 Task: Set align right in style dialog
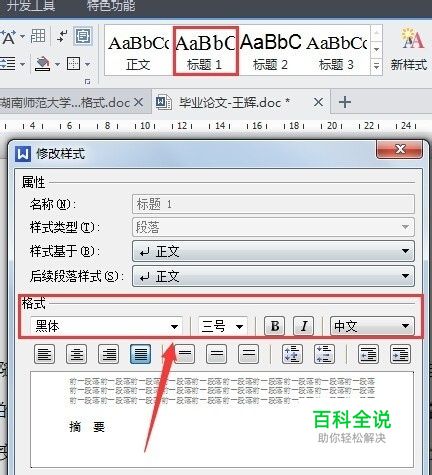point(108,354)
